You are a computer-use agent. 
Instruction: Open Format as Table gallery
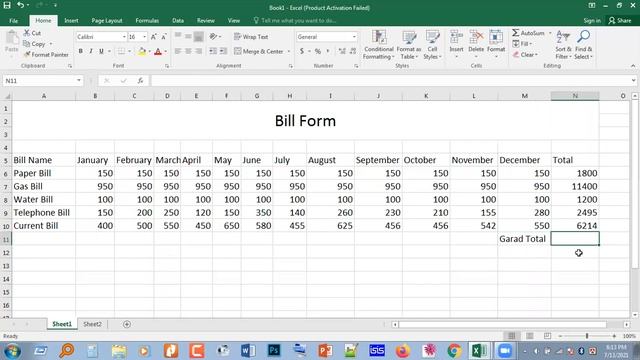[409, 45]
